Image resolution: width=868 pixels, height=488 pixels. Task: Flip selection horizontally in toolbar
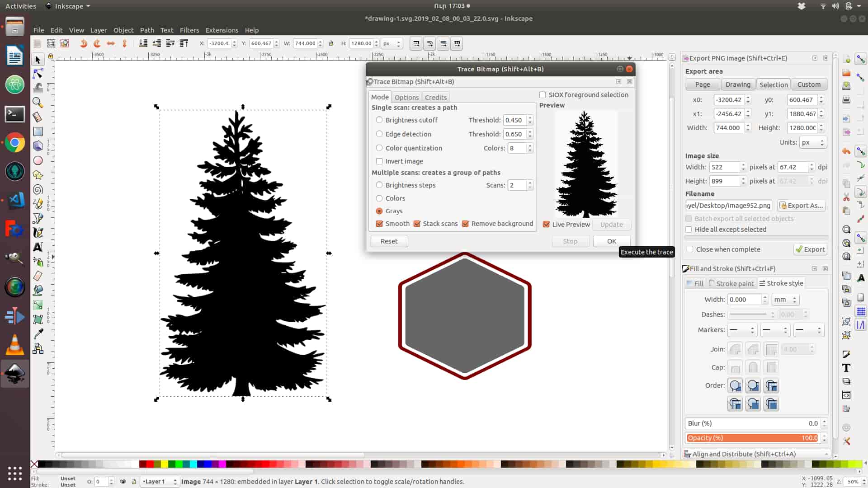pos(111,43)
